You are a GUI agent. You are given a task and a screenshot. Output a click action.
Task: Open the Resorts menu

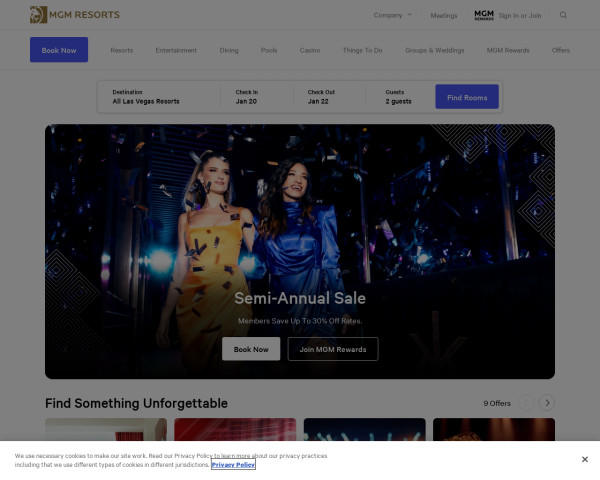(x=122, y=50)
